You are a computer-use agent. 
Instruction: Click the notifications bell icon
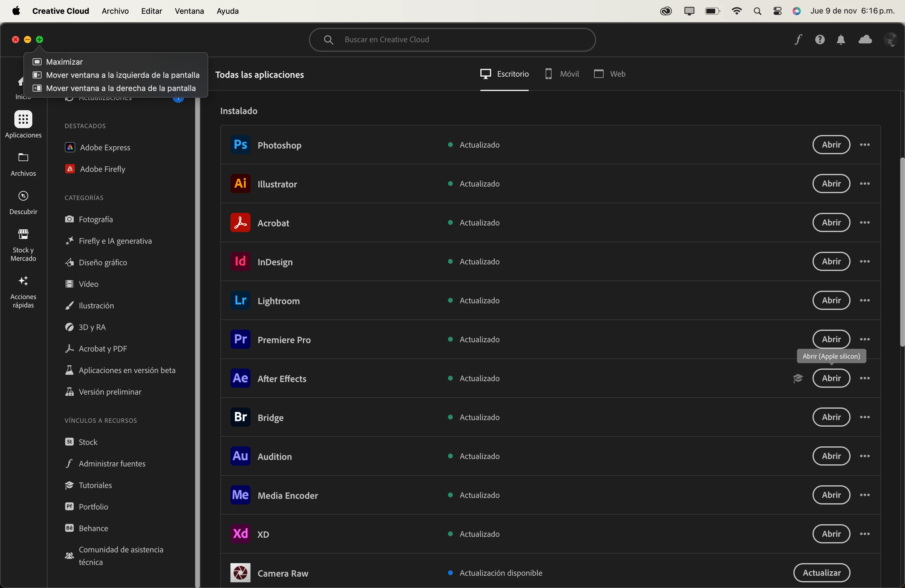coord(841,40)
